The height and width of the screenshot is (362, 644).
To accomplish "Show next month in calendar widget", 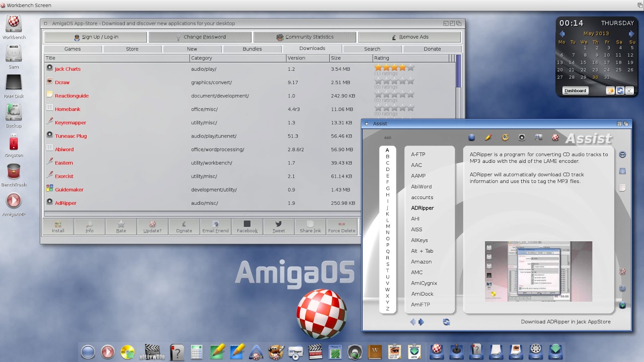I will [632, 34].
